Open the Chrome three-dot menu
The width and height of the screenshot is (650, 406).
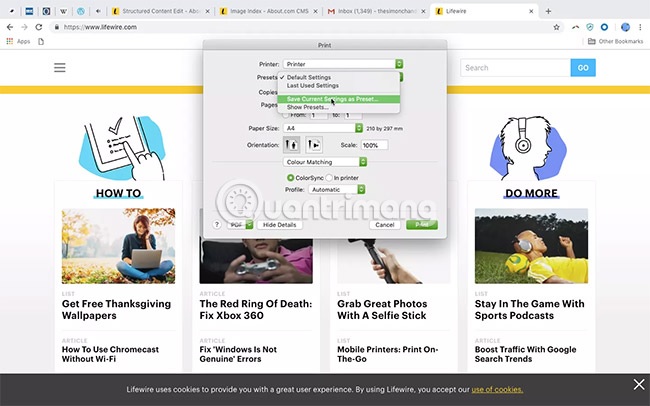click(640, 27)
